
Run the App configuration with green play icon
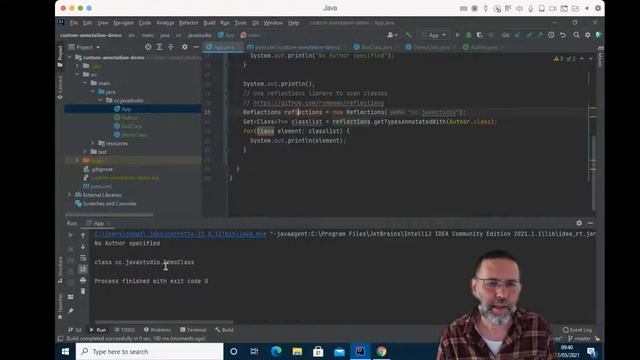pos(457,35)
